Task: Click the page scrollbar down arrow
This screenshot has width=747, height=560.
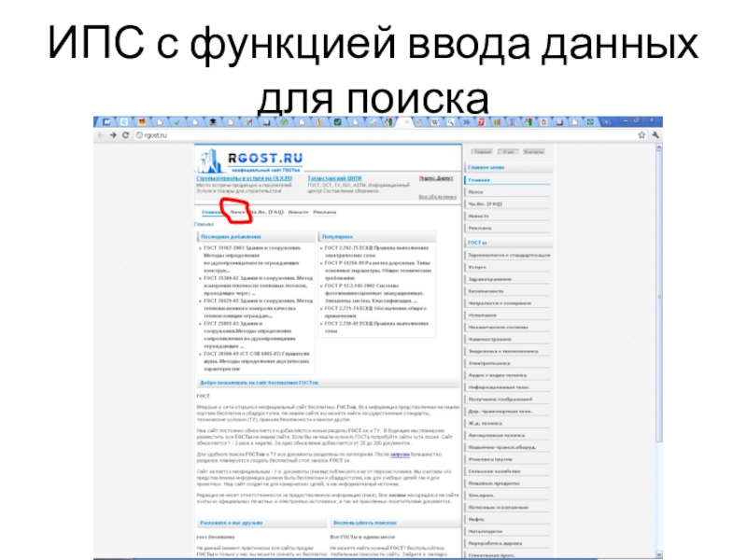Action: click(x=659, y=554)
